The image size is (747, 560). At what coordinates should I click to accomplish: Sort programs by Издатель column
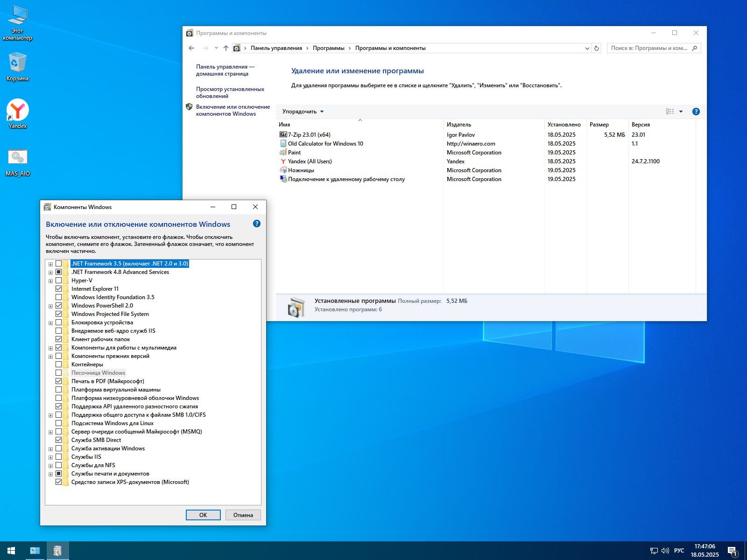click(x=494, y=125)
